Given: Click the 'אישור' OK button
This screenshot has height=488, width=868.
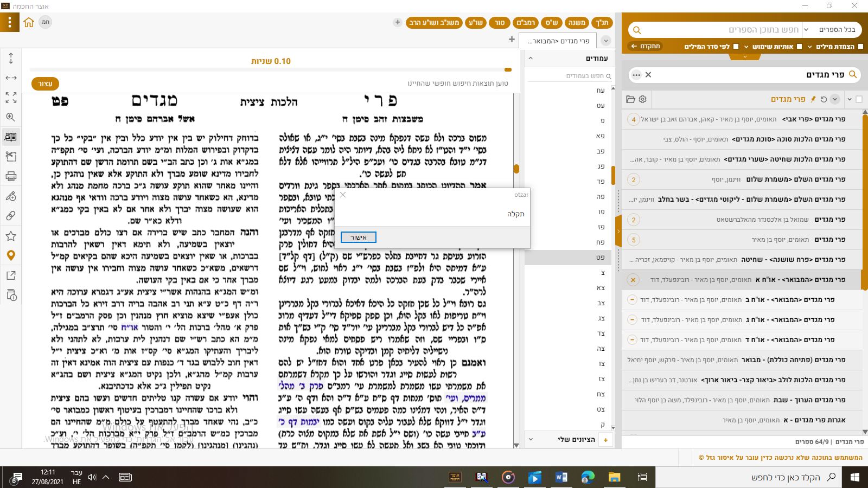Looking at the screenshot, I should click(x=358, y=237).
